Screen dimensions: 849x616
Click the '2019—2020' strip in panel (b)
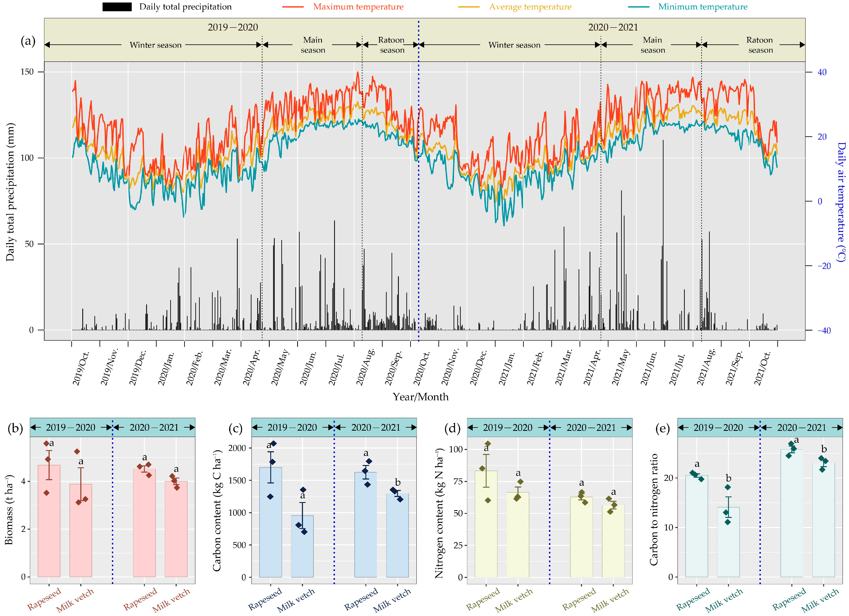pyautogui.click(x=71, y=427)
